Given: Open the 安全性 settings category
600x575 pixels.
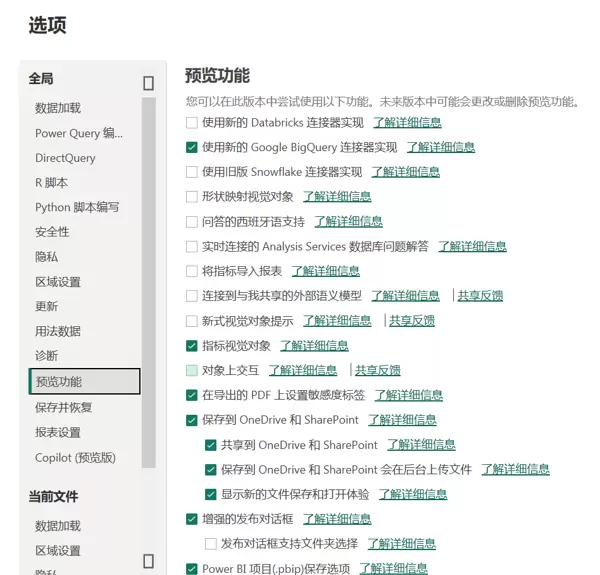Looking at the screenshot, I should [52, 232].
